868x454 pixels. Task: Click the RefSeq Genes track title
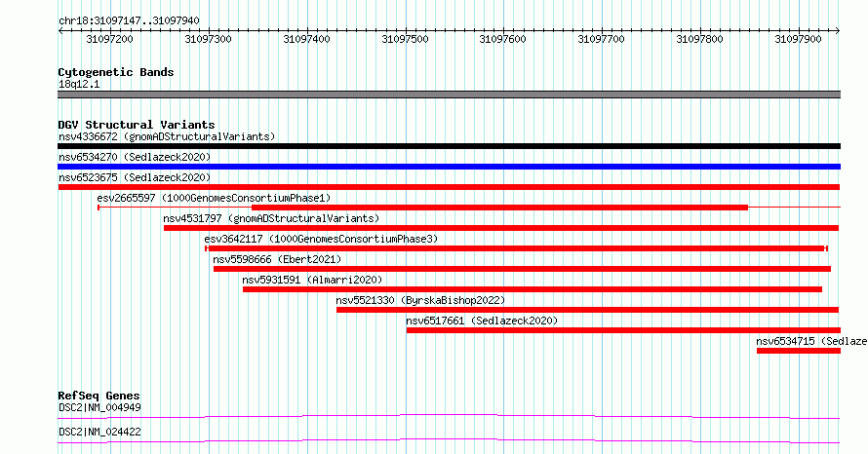pyautogui.click(x=99, y=396)
